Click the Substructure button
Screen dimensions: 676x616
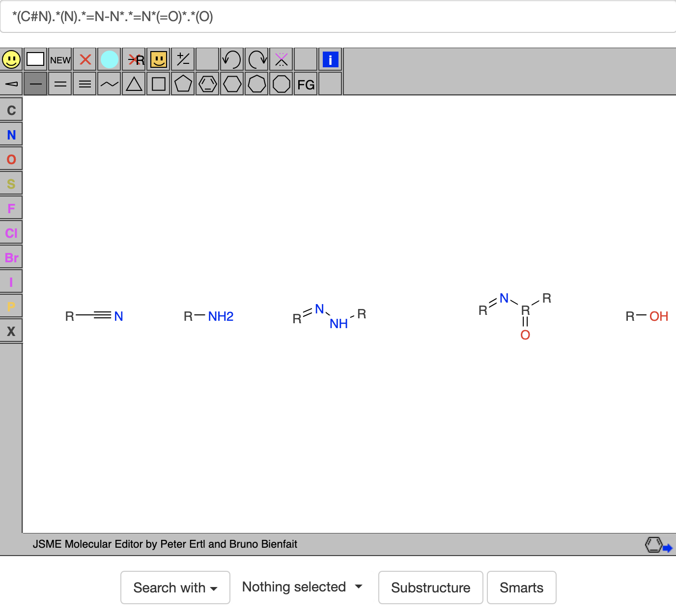(x=430, y=588)
